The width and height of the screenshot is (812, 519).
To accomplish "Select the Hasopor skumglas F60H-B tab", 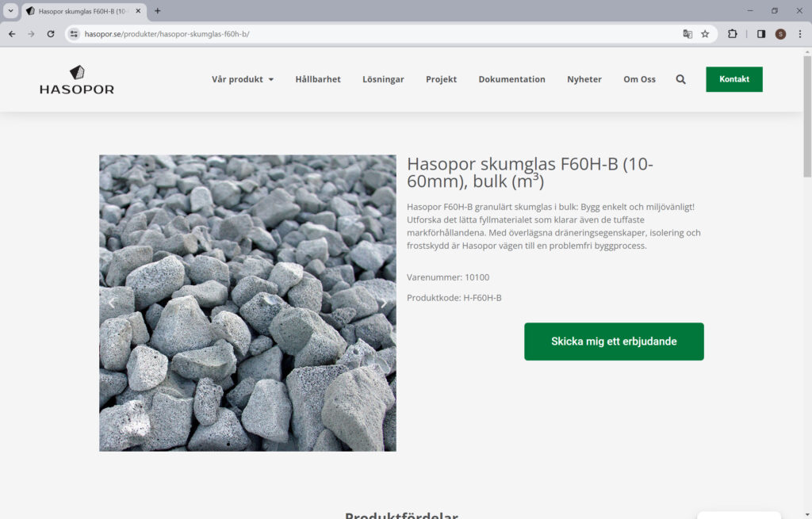I will [82, 11].
